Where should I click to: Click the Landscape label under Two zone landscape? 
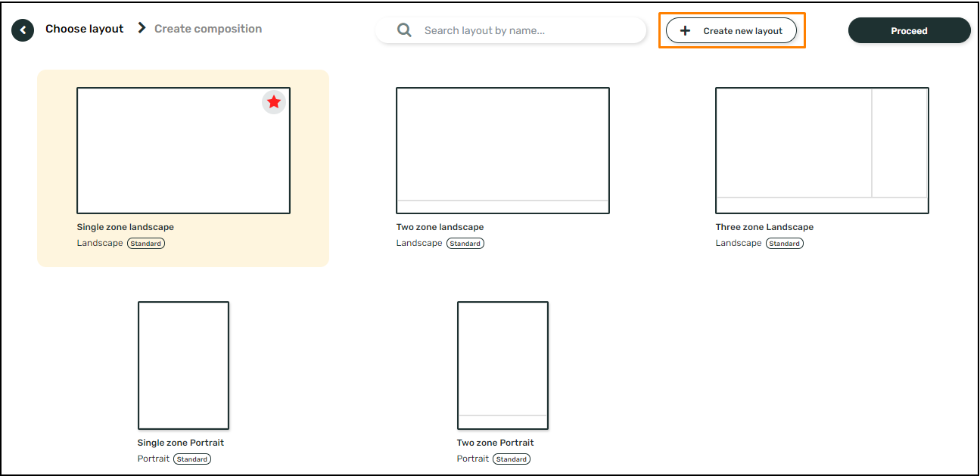(x=418, y=243)
